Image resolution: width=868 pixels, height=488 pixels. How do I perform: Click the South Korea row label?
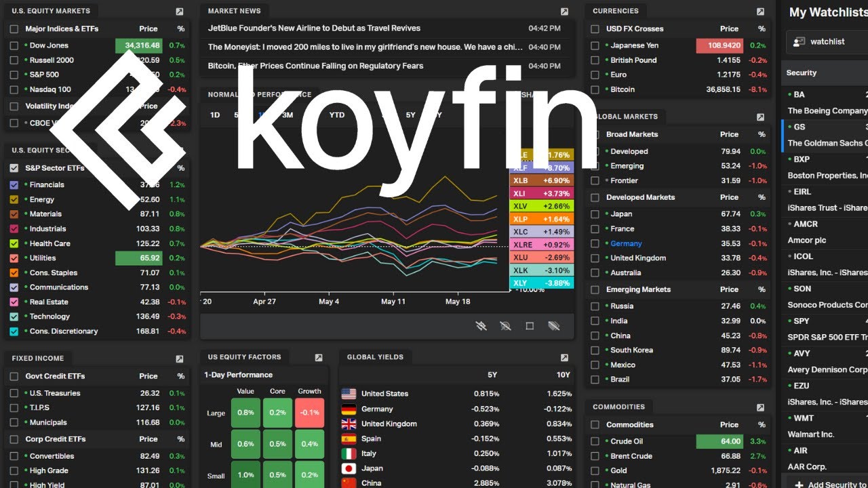[631, 350]
